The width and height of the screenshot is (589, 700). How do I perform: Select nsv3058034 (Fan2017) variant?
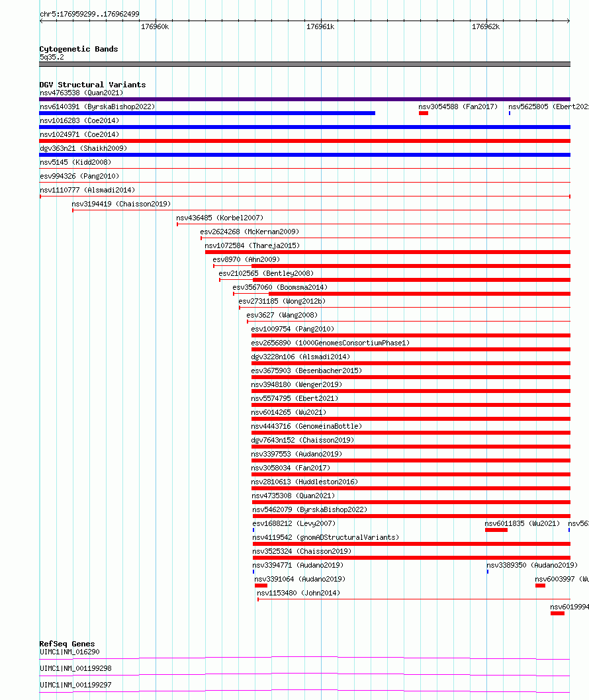(x=291, y=467)
